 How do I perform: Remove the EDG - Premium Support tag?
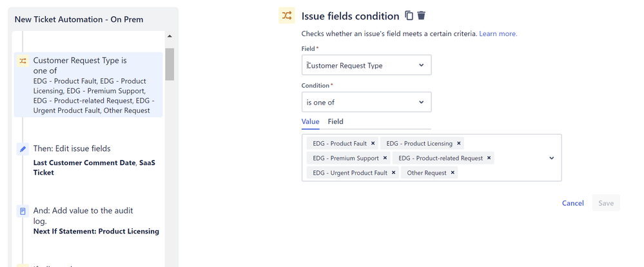[x=385, y=158]
